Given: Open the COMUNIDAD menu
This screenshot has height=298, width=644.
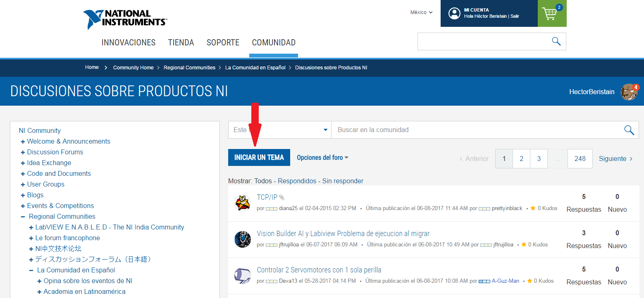Looking at the screenshot, I should point(274,43).
